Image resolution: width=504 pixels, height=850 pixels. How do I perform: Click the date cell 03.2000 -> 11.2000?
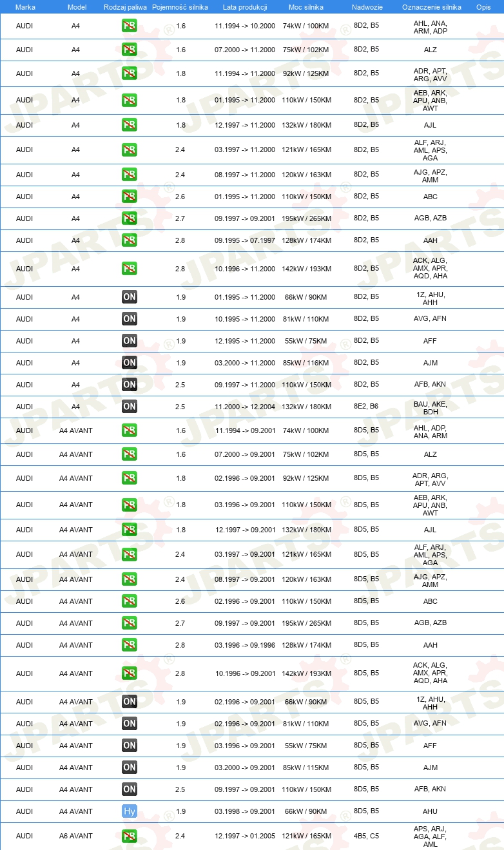pyautogui.click(x=245, y=363)
